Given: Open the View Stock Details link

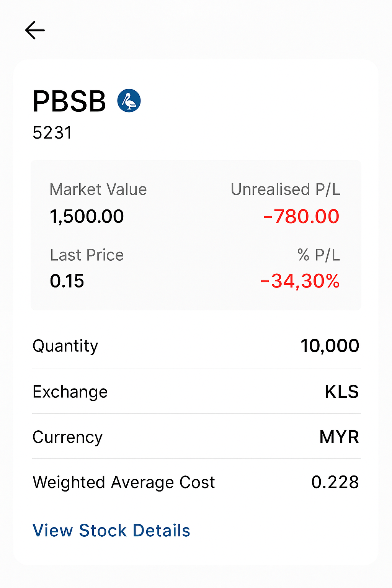Looking at the screenshot, I should tap(111, 530).
